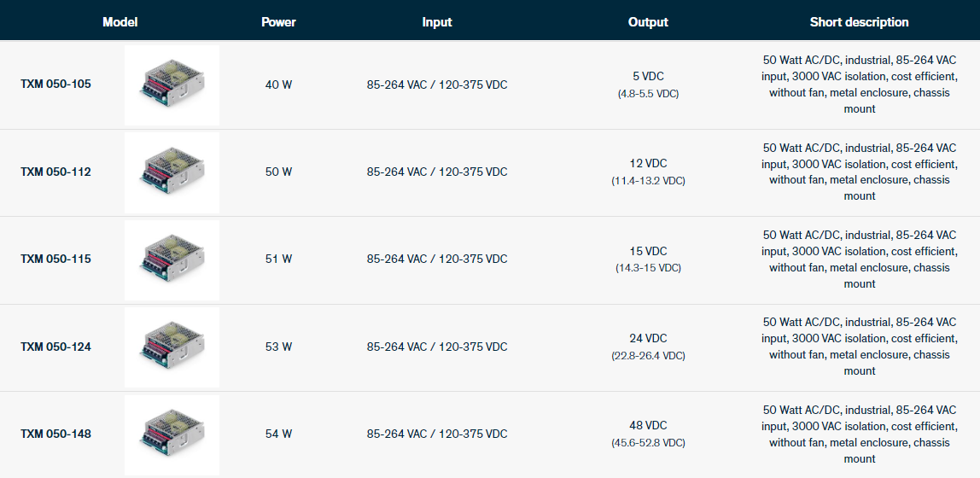
Task: Click the Power column header
Action: (278, 22)
